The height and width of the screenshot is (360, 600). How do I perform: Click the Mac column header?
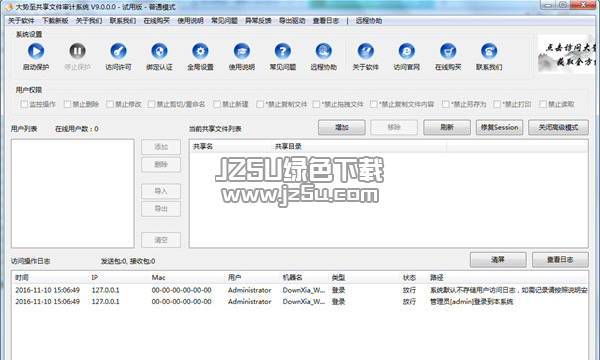click(187, 277)
